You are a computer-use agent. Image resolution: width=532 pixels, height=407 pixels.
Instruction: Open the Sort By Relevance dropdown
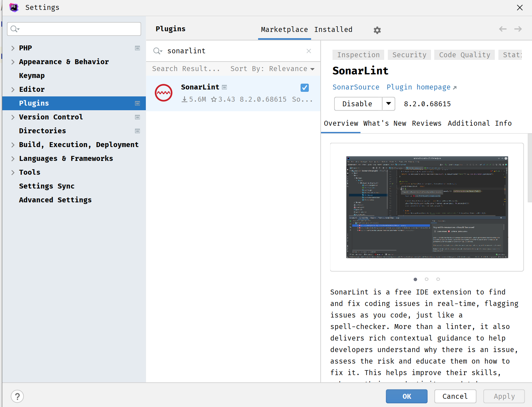click(x=272, y=69)
